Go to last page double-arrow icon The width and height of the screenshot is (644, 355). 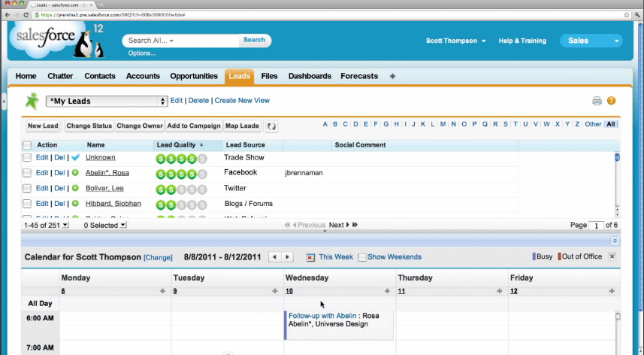(355, 225)
